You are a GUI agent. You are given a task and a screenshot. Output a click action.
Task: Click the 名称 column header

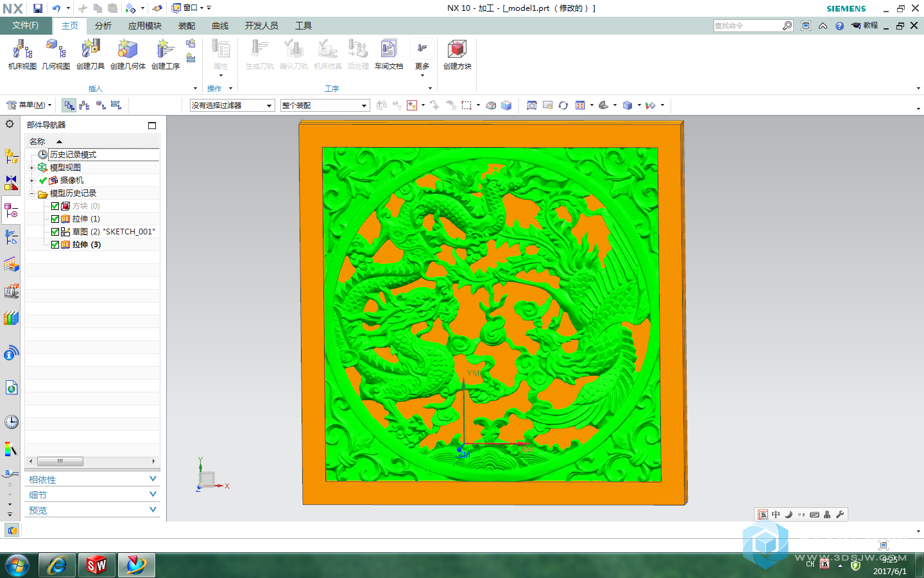pyautogui.click(x=92, y=141)
